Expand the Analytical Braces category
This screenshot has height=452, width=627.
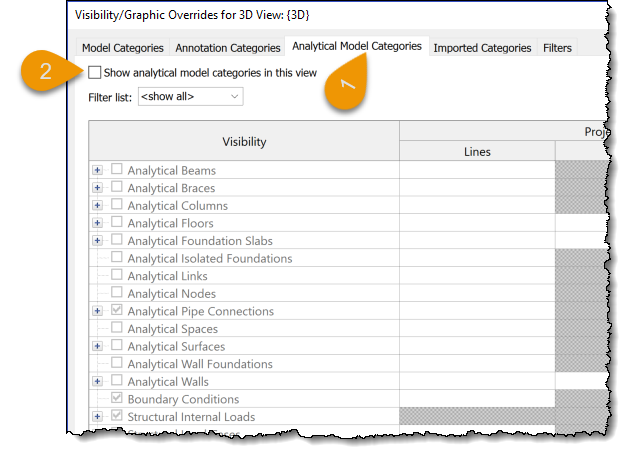pyautogui.click(x=98, y=188)
